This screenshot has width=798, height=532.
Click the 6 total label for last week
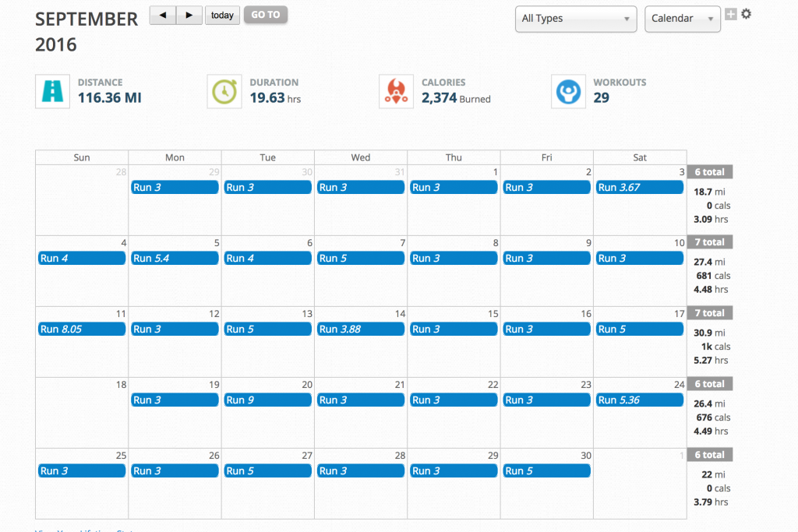pyautogui.click(x=710, y=455)
